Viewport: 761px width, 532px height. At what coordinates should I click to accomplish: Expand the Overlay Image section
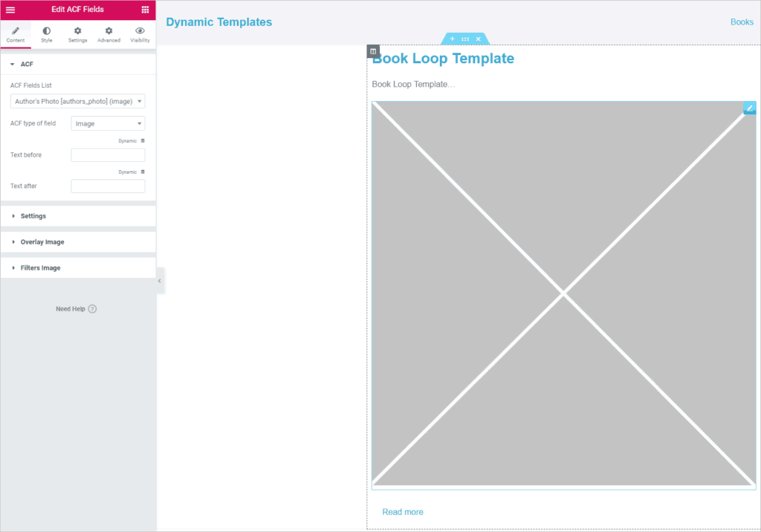point(42,242)
